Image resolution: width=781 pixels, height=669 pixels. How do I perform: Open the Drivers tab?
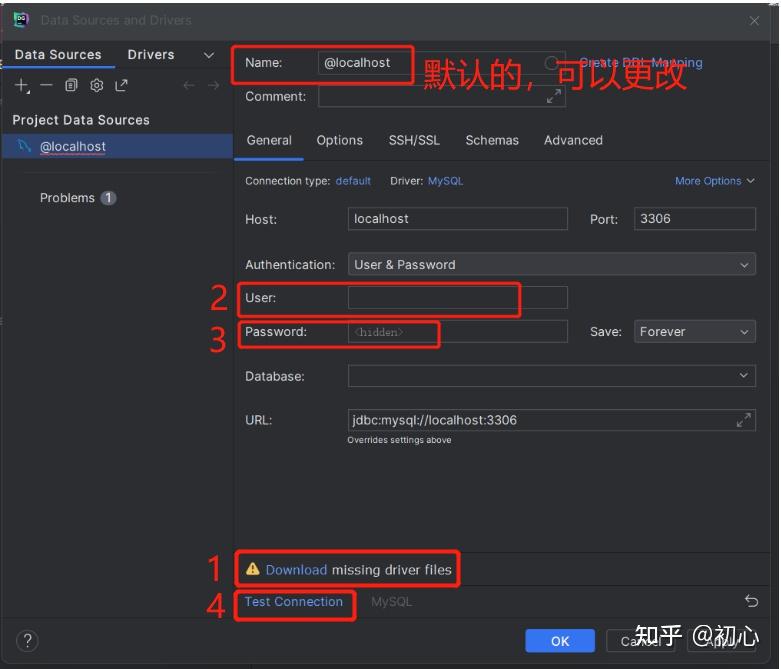(151, 55)
